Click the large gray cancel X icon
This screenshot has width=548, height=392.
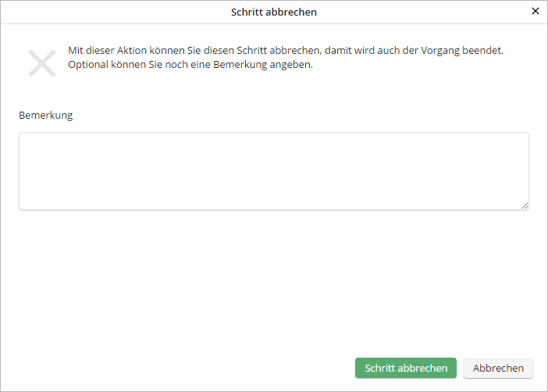pyautogui.click(x=42, y=63)
